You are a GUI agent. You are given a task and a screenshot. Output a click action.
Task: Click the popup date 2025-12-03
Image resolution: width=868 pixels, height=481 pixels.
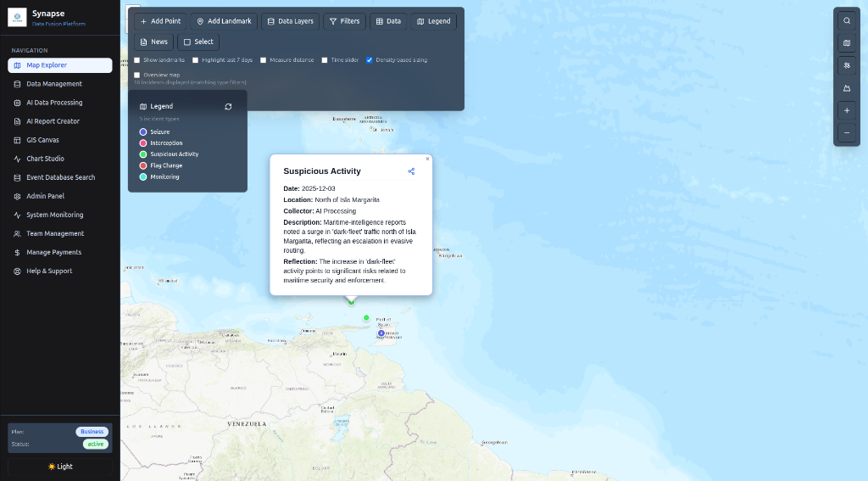[319, 189]
